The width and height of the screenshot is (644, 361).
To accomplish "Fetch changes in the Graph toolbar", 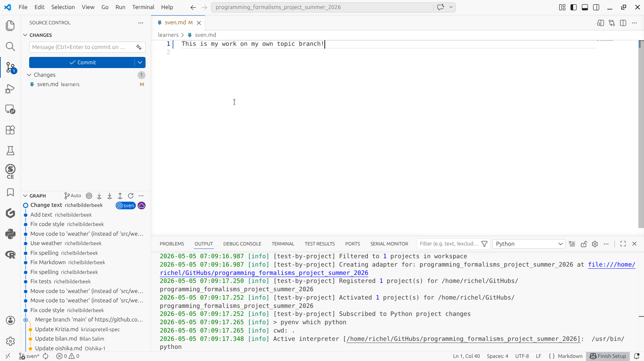I will point(99,196).
